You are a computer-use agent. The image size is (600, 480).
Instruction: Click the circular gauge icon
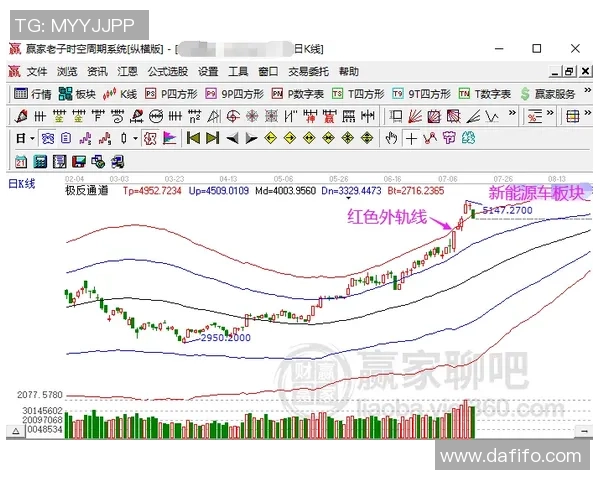tap(156, 116)
